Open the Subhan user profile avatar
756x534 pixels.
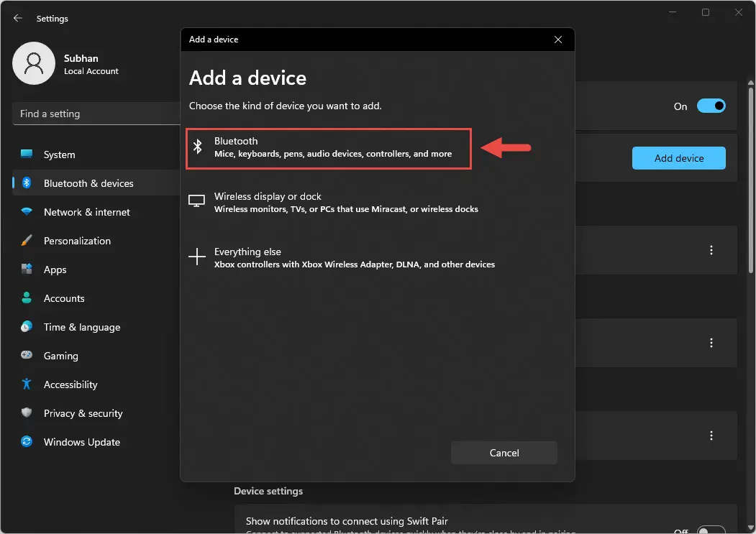(34, 63)
